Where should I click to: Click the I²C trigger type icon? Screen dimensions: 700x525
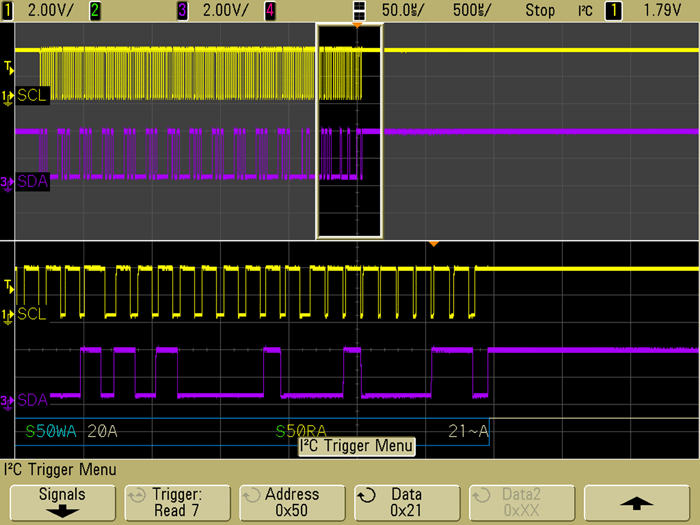click(584, 10)
